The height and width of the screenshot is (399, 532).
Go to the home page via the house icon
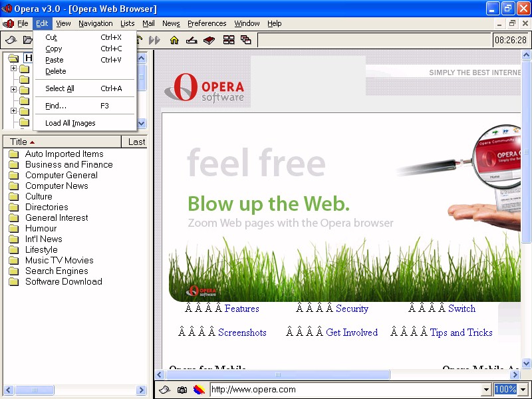coord(174,40)
